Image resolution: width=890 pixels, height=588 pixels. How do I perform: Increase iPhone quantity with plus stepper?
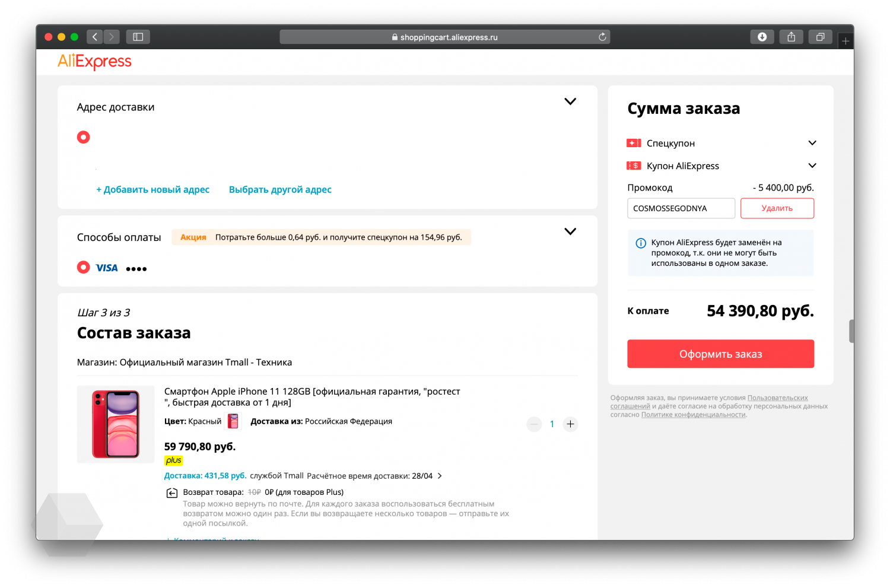(570, 424)
